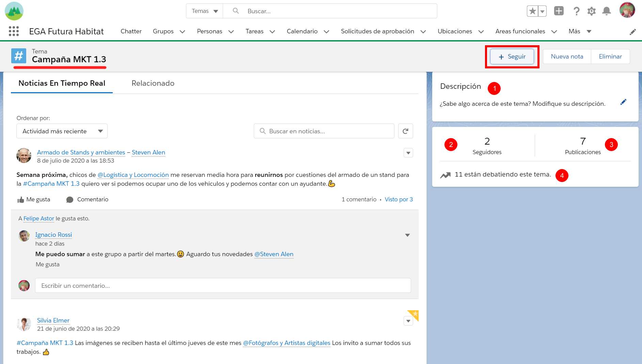
Task: Expand the Areas funcionales dropdown chevron
Action: [x=554, y=32]
